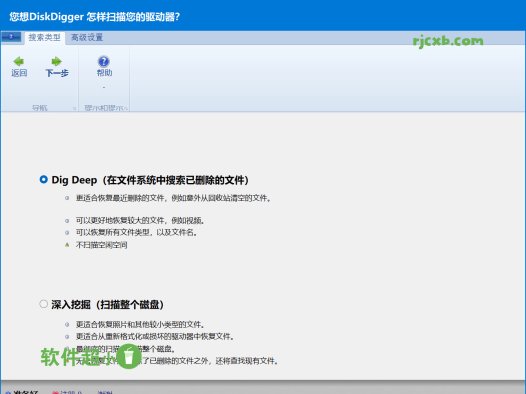The image size is (526, 394).
Task: Click the green 返回 back arrow
Action: click(x=19, y=61)
